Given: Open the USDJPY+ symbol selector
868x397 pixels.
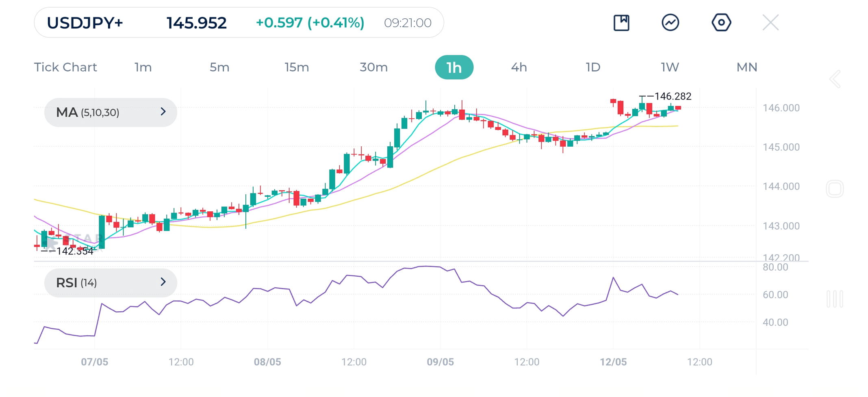Looking at the screenshot, I should 85,23.
